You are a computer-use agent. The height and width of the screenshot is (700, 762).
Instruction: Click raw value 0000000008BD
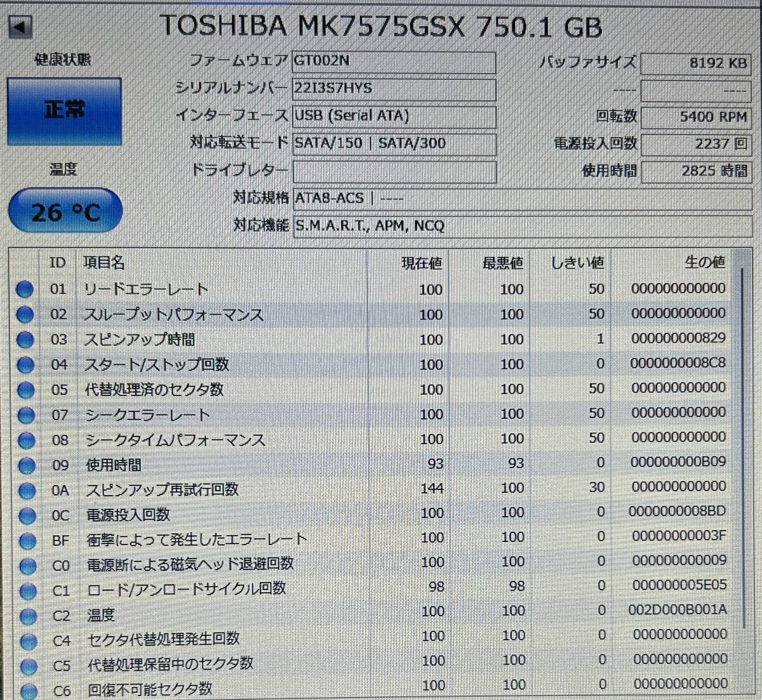(678, 512)
